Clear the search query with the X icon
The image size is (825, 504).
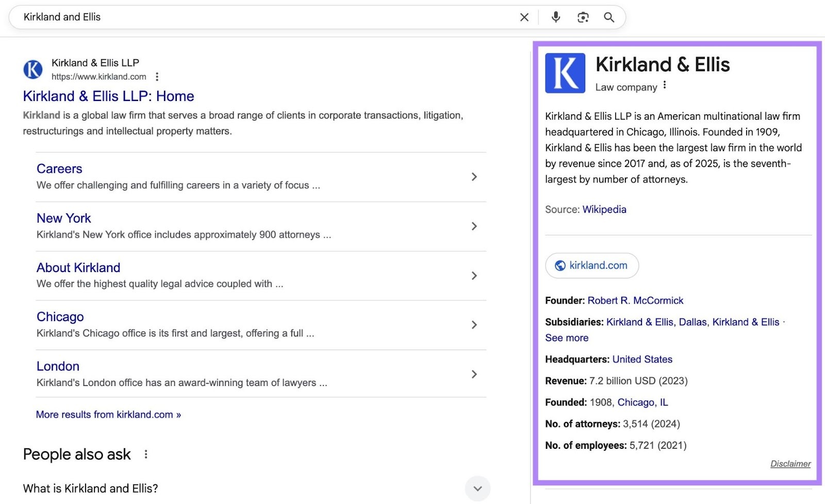click(523, 17)
